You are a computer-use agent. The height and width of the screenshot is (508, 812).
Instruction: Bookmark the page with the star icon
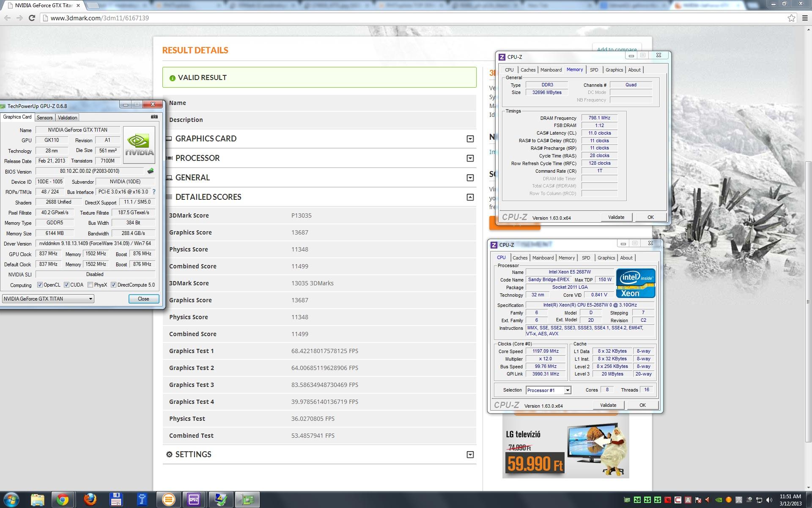pyautogui.click(x=791, y=18)
